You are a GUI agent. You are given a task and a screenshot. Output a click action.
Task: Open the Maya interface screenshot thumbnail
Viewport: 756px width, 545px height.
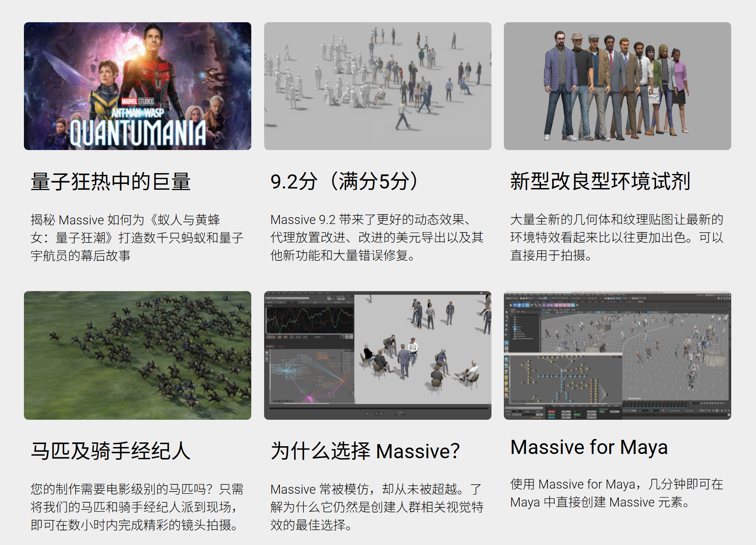click(618, 355)
